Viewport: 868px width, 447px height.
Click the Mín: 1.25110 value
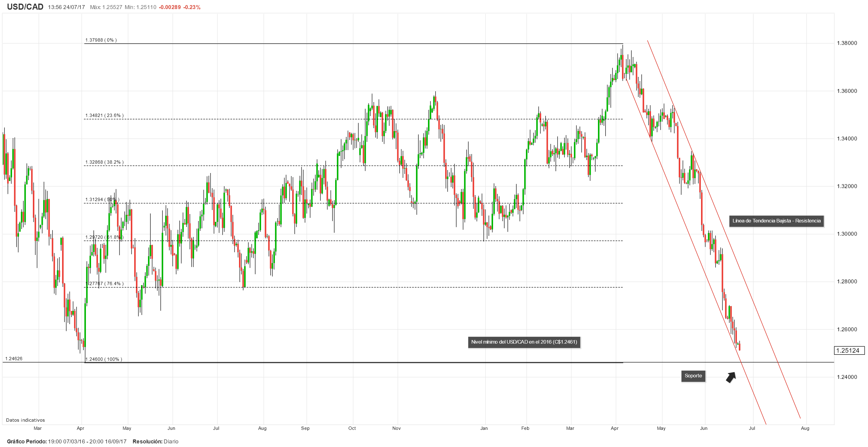click(140, 8)
